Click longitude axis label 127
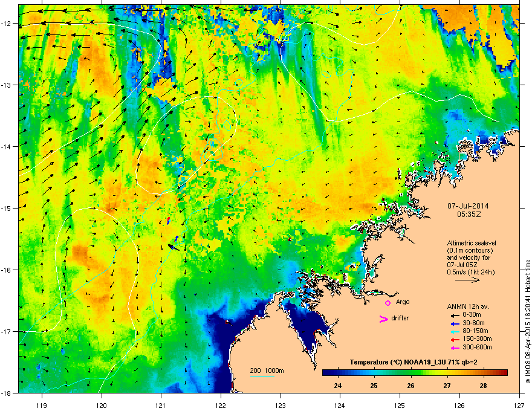The height and width of the screenshot is (411, 532). tap(519, 406)
